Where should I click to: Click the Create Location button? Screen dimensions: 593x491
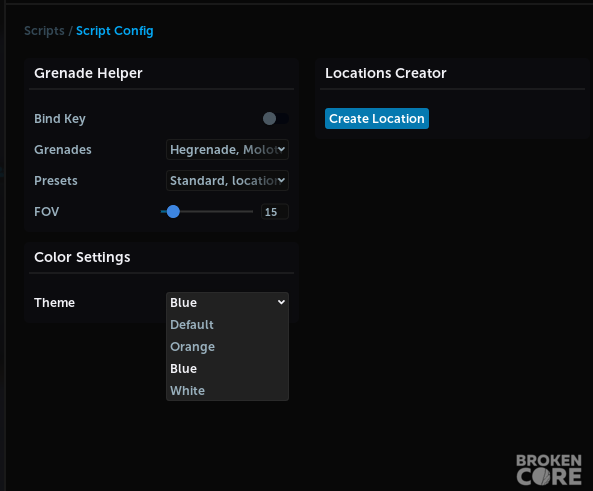(x=377, y=118)
